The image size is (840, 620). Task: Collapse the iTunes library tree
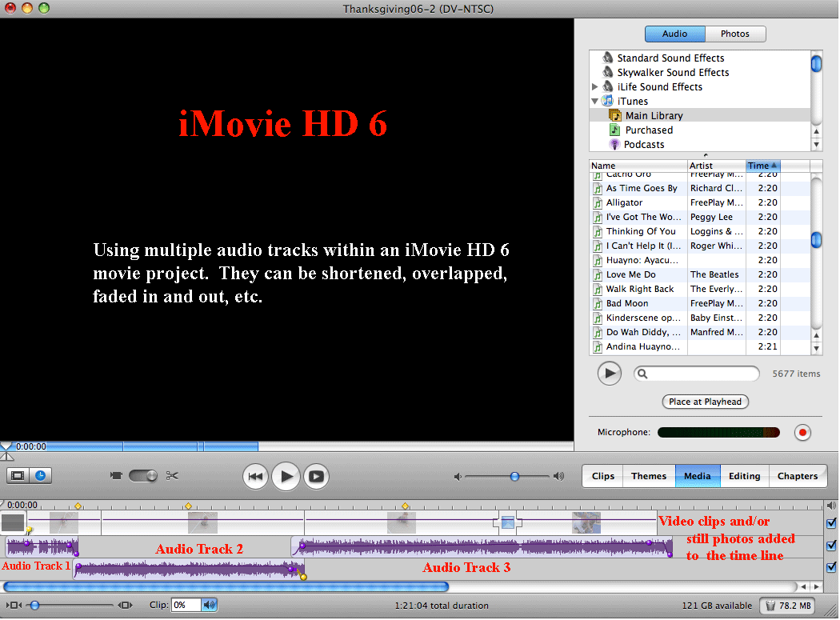point(594,102)
